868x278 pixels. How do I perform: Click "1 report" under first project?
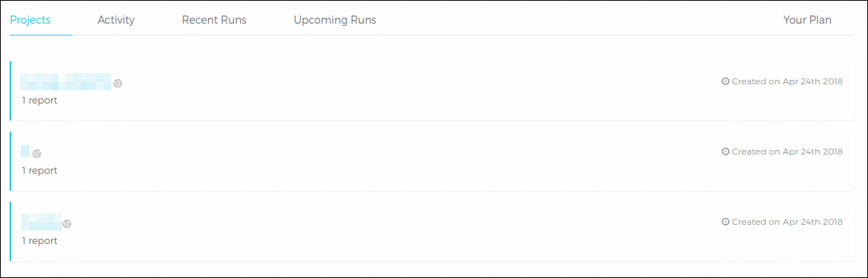tap(40, 101)
